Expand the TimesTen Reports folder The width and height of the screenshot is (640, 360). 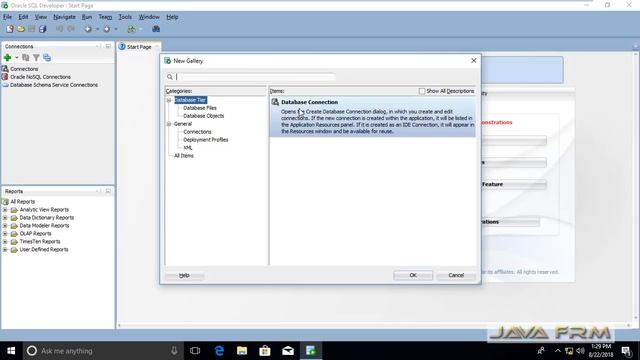(5, 242)
